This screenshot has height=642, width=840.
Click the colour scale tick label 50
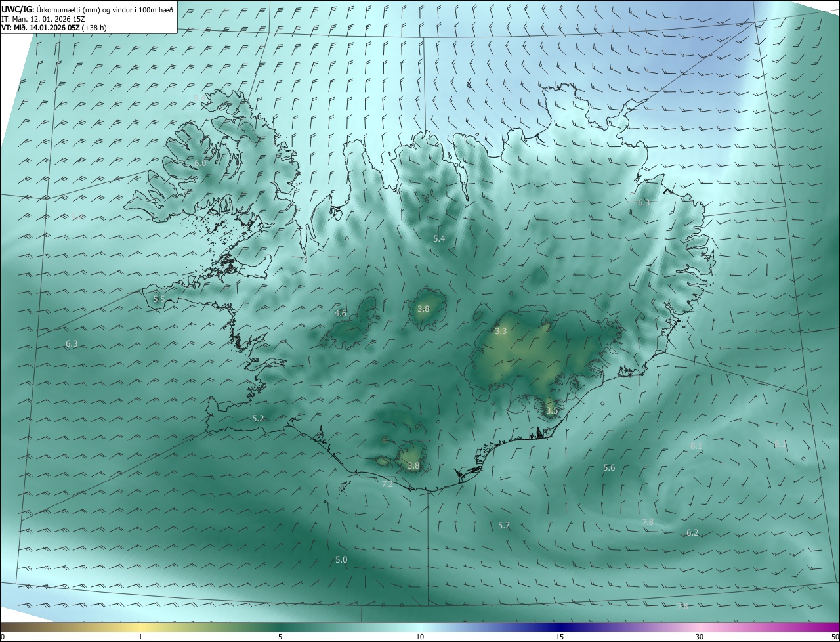[835, 637]
